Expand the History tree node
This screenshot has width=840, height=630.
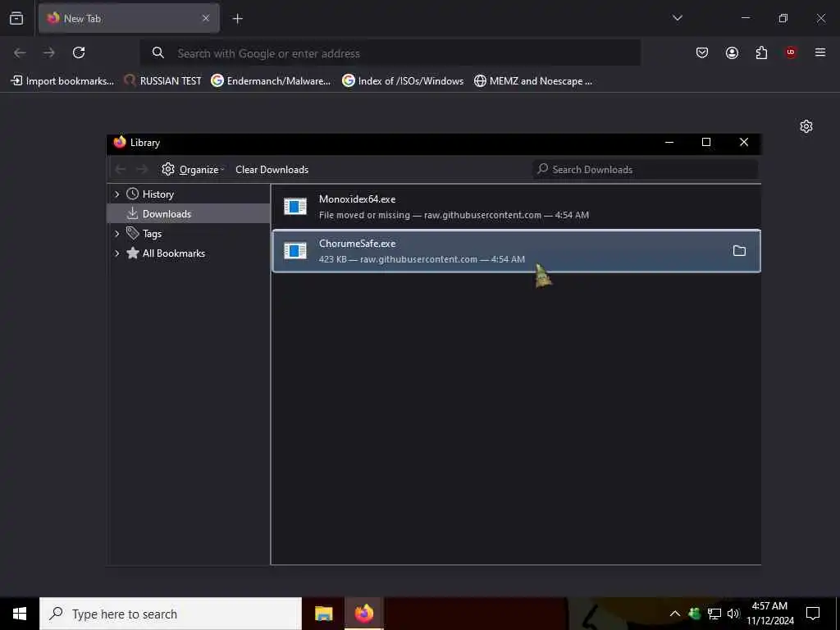pyautogui.click(x=117, y=194)
